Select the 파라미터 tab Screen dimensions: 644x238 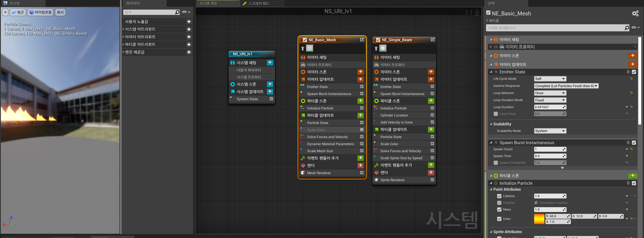click(x=133, y=4)
